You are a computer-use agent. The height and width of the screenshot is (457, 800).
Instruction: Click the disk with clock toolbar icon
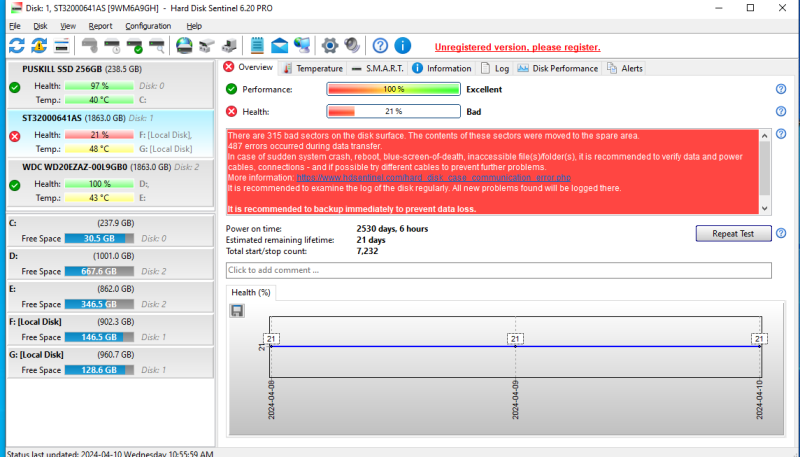point(112,46)
